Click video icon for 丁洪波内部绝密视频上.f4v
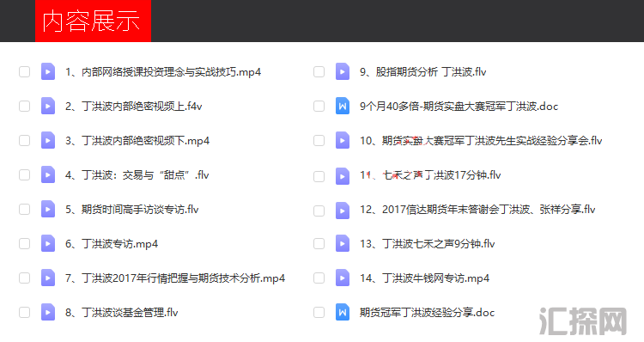Image resolution: width=644 pixels, height=342 pixels. [48, 106]
